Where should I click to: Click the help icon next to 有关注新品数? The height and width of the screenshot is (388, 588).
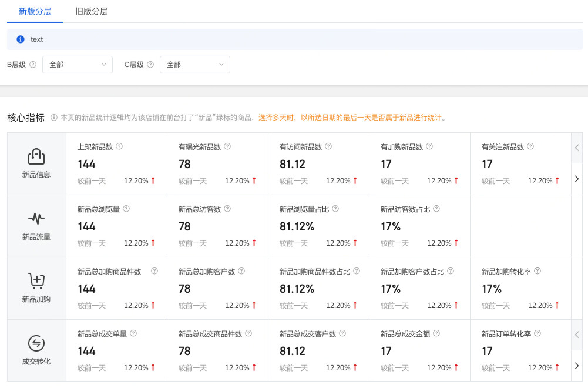530,146
